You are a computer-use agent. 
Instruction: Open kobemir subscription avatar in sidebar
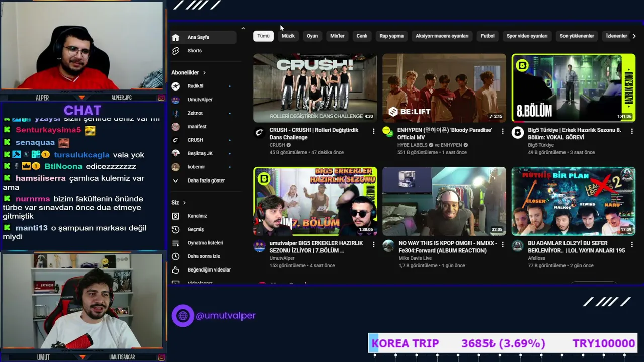175,167
